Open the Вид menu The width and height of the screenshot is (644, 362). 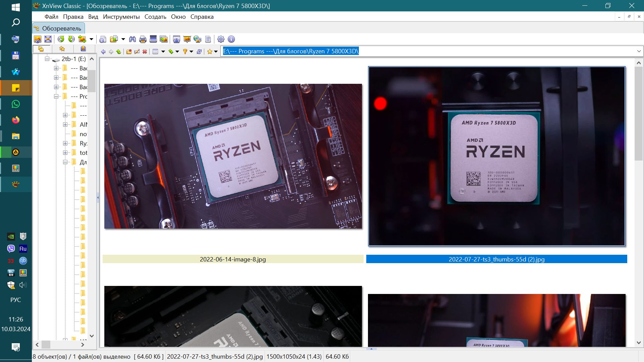pos(93,17)
